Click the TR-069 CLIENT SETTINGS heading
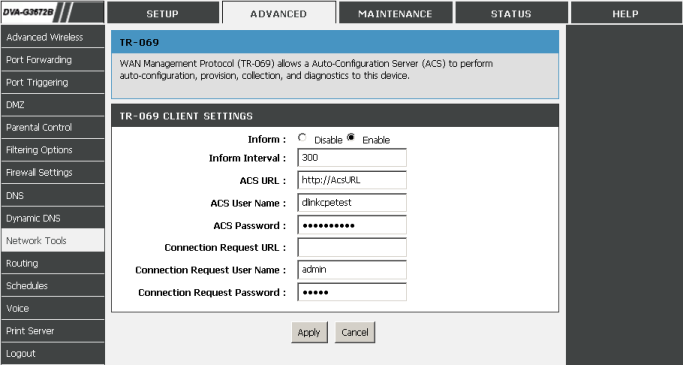 [x=186, y=116]
